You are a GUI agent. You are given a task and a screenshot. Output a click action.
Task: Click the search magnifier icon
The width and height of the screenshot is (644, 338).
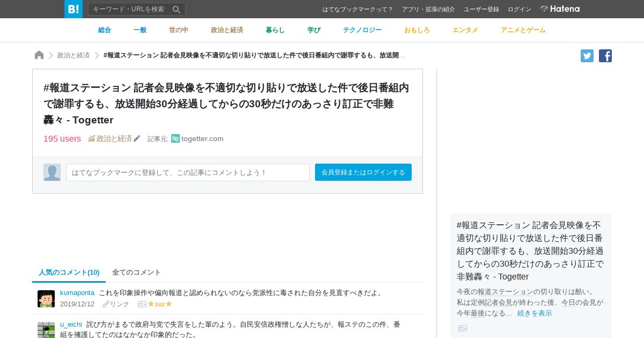pyautogui.click(x=177, y=9)
